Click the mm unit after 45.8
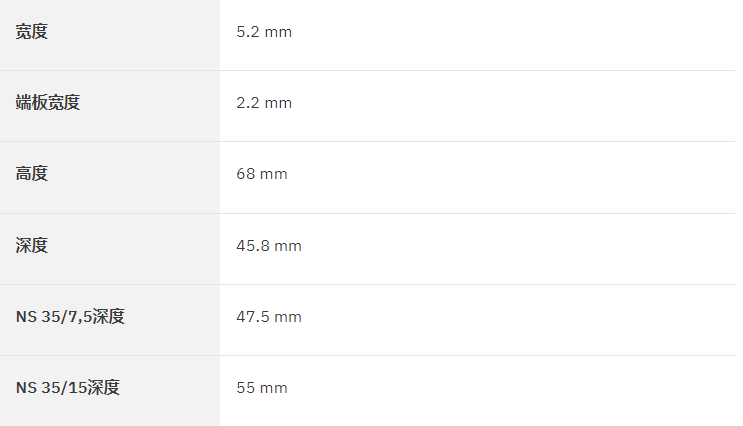Viewport: 743px width, 426px height. click(x=288, y=246)
